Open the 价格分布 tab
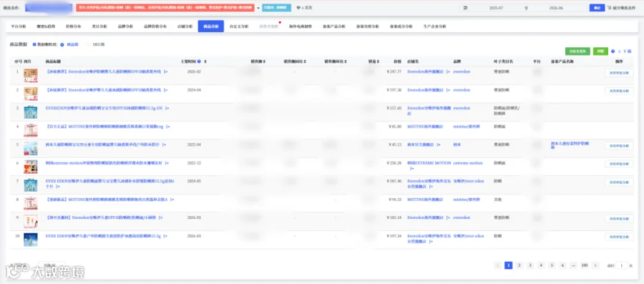Image resolution: width=644 pixels, height=284 pixels. [x=73, y=26]
